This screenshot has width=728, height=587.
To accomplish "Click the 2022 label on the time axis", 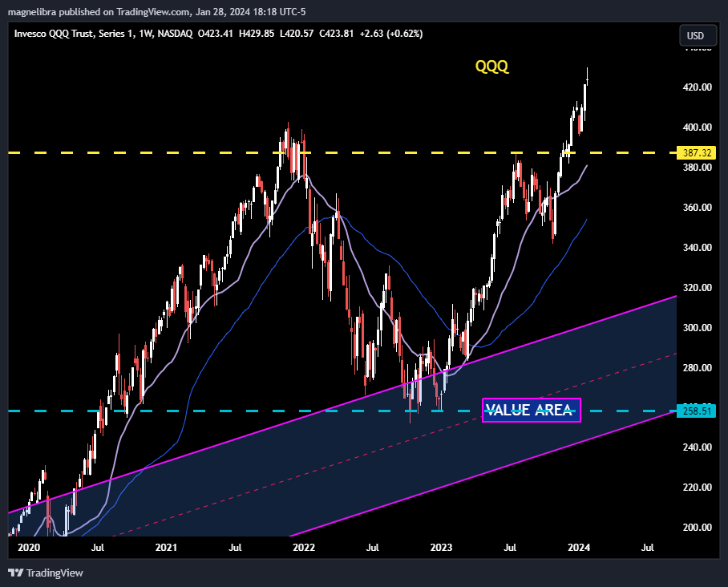I will tap(304, 548).
